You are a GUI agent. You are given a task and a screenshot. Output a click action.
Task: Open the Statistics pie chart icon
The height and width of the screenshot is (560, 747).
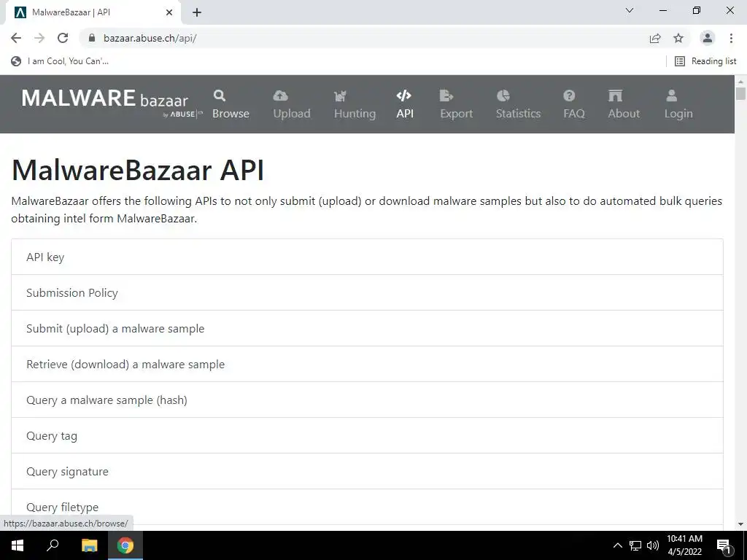503,96
